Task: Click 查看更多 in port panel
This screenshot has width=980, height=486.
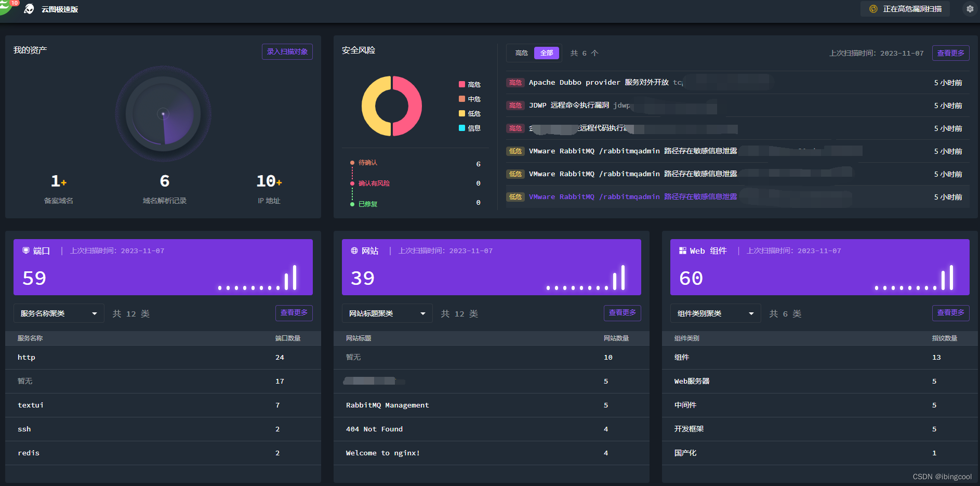Action: tap(294, 313)
